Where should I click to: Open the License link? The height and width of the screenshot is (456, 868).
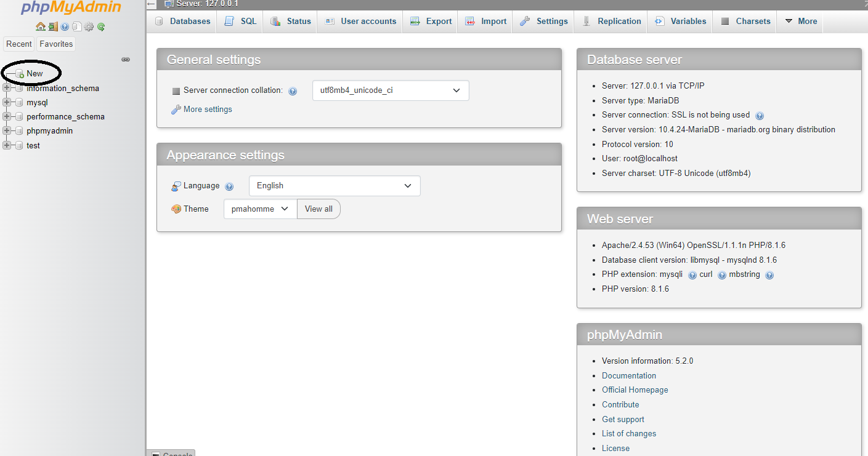[x=615, y=449]
